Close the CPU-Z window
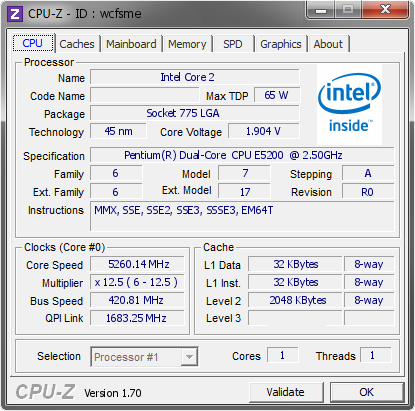Screen dimensions: 415x411 (385, 10)
